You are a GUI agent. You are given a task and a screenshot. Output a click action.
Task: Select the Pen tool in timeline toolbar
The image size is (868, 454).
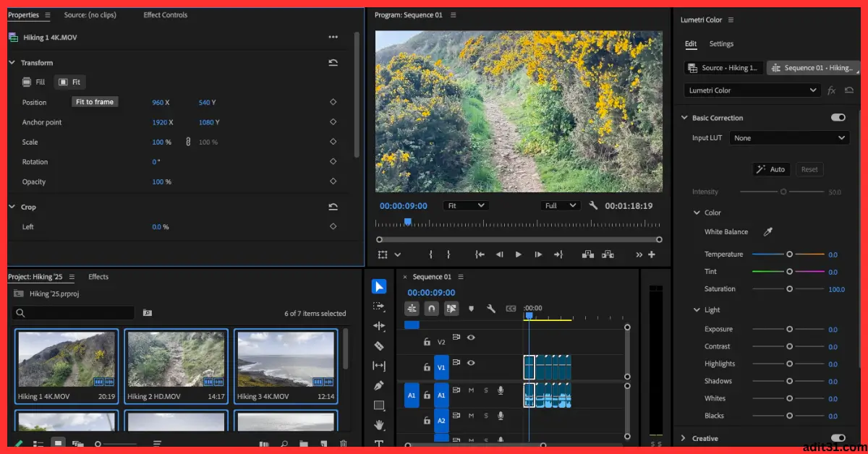[379, 385]
